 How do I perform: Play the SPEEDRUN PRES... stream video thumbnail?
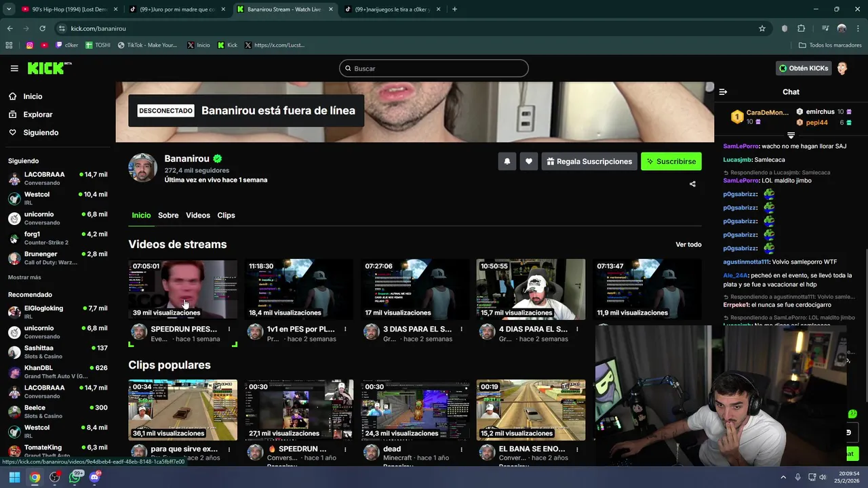(183, 289)
